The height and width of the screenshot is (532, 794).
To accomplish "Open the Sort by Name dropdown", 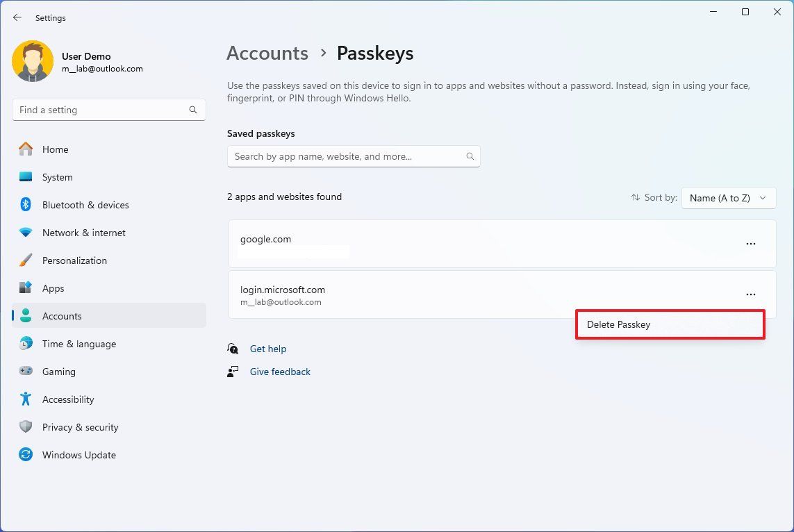I will [x=729, y=198].
